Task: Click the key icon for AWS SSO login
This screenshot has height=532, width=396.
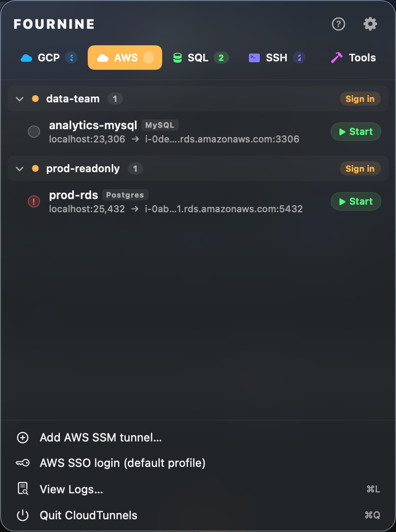Action: pos(23,463)
